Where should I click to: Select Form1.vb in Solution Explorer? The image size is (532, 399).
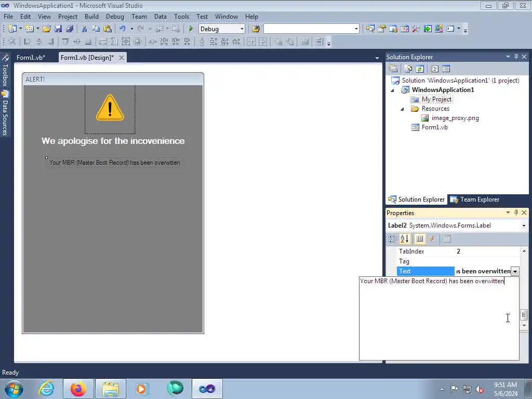tap(434, 127)
